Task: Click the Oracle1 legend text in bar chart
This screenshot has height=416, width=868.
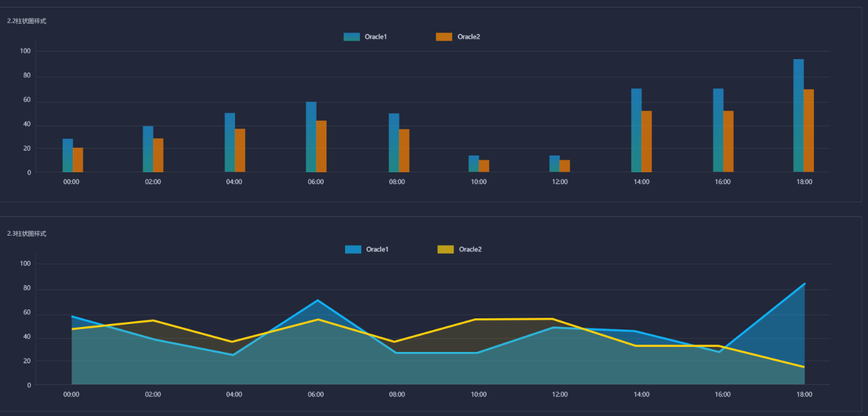Action: coord(376,37)
